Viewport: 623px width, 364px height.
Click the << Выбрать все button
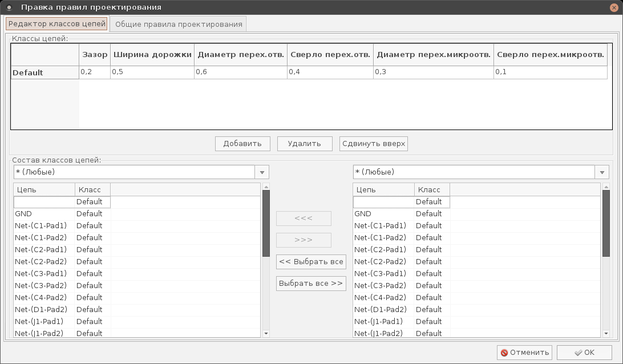311,261
